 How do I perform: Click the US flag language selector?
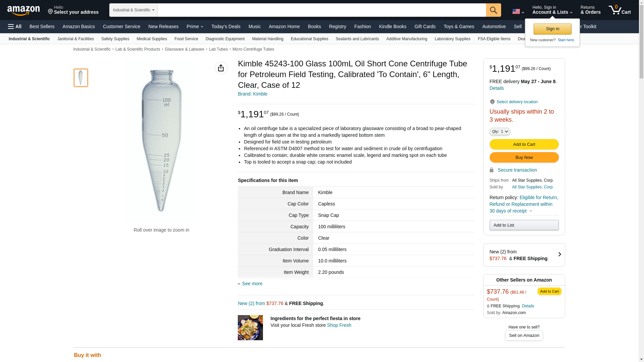518,12
